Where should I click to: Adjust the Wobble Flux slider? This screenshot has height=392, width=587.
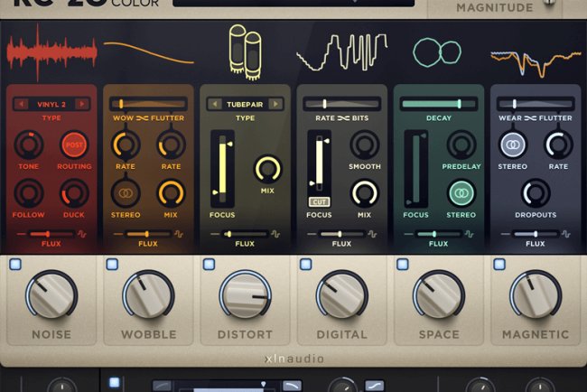tap(148, 234)
